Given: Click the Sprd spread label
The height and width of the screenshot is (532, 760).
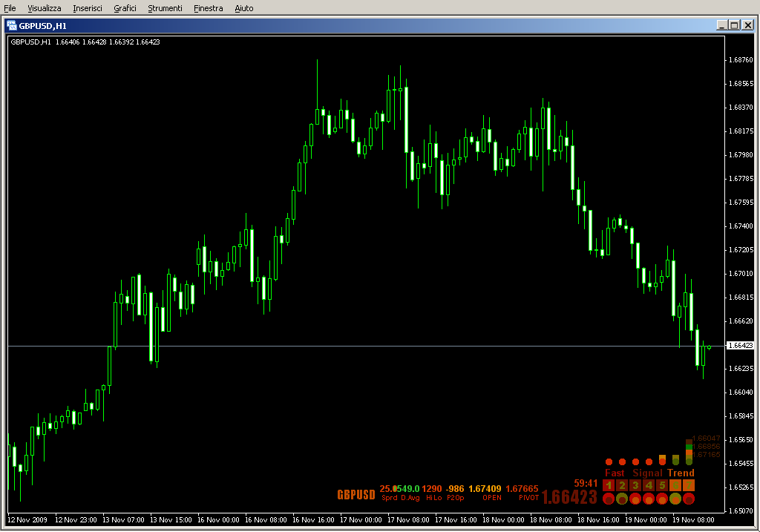Looking at the screenshot, I should pos(389,498).
